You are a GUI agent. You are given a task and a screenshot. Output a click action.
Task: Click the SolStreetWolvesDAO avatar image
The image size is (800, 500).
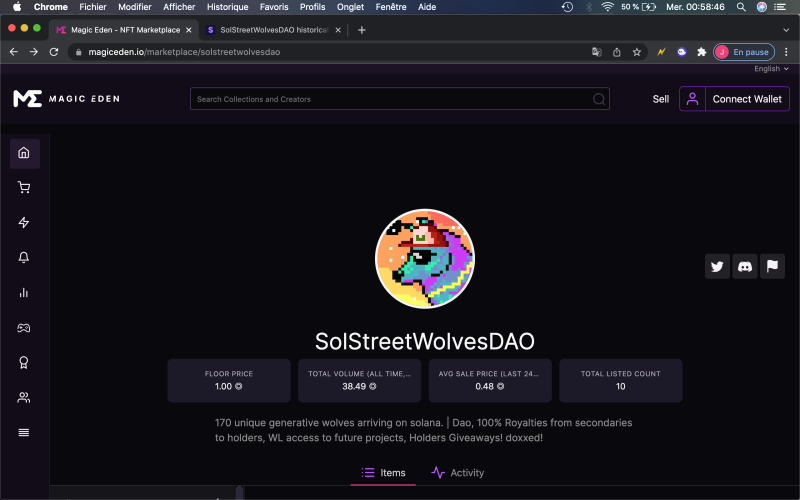[x=424, y=258]
